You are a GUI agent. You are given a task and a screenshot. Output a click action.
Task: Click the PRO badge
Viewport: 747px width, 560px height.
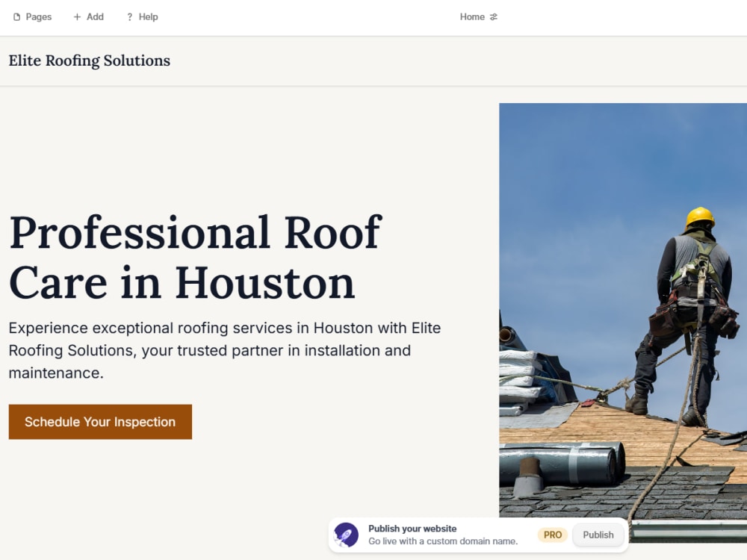pos(553,535)
